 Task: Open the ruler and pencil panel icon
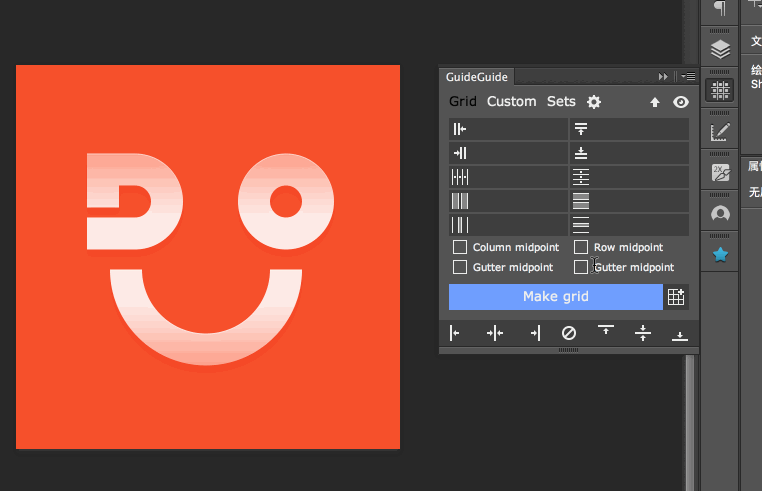pos(720,131)
